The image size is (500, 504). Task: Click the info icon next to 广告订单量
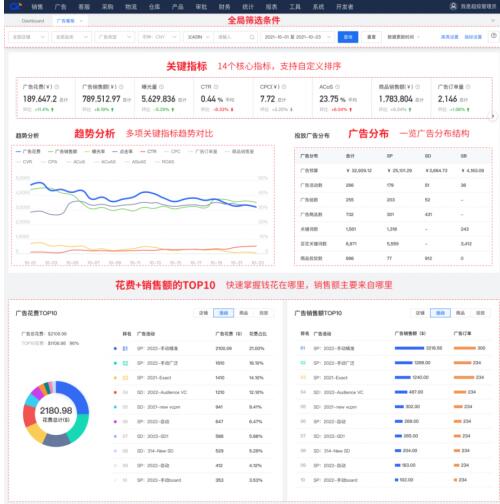468,87
